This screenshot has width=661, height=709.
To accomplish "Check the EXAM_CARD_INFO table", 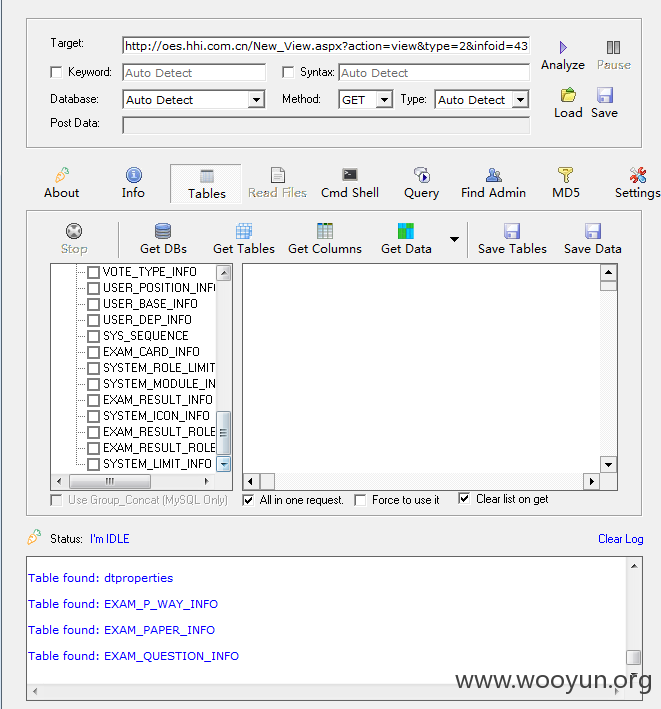I will (x=93, y=352).
